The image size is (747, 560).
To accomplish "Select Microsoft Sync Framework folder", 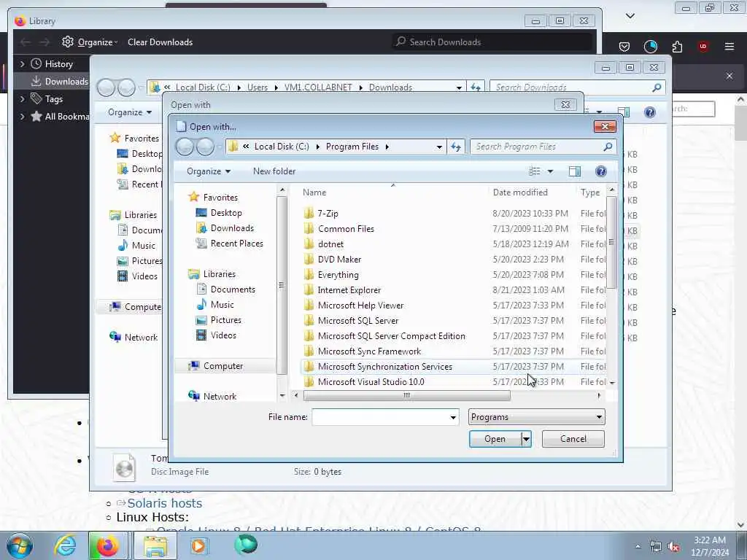I will click(369, 351).
